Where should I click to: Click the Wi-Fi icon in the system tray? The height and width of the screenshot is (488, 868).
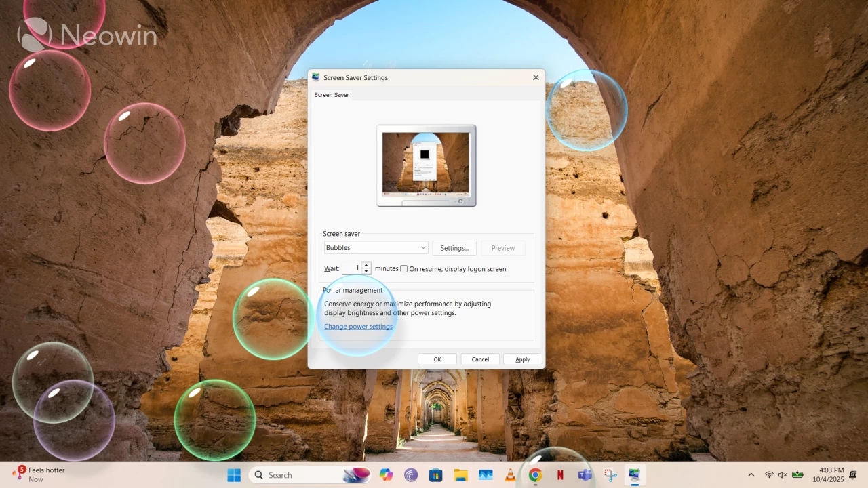click(769, 474)
